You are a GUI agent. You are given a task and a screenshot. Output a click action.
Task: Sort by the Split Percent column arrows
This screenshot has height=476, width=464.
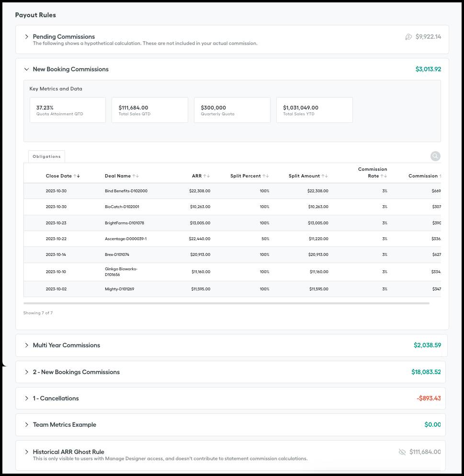(x=266, y=176)
